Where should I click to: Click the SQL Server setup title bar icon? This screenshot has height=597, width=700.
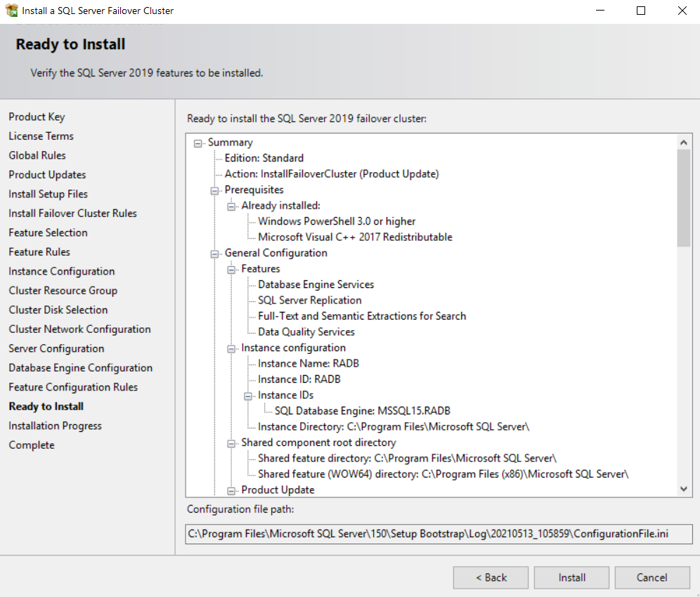click(x=11, y=11)
